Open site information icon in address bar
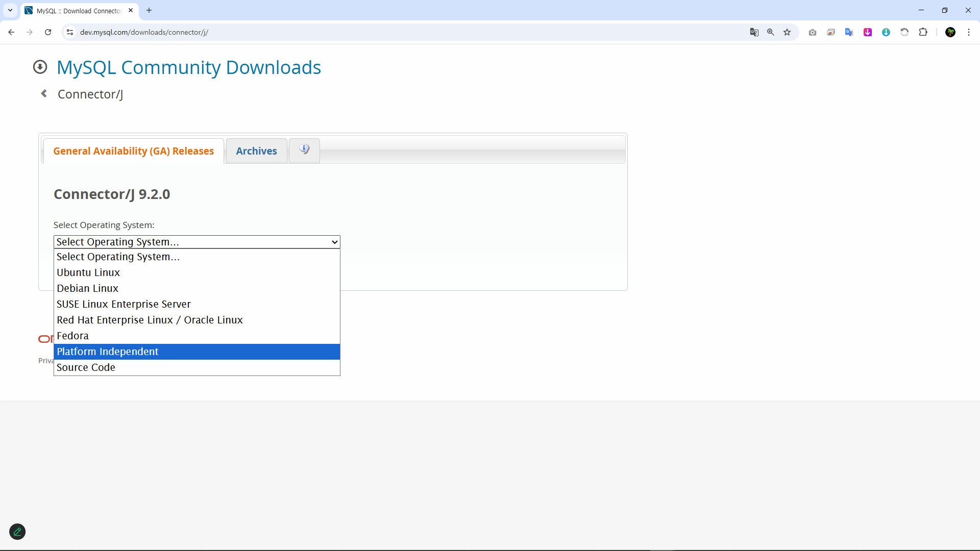This screenshot has height=551, width=980. pyautogui.click(x=70, y=32)
